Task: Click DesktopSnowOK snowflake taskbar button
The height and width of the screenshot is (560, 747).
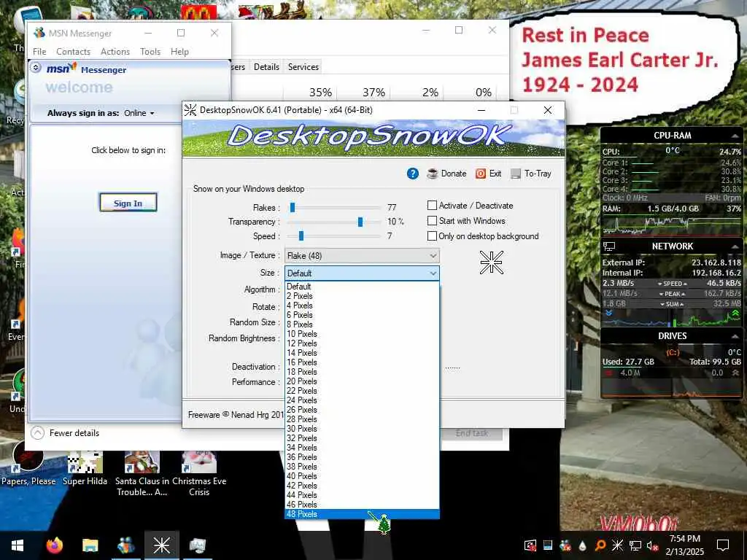Action: coord(161,545)
